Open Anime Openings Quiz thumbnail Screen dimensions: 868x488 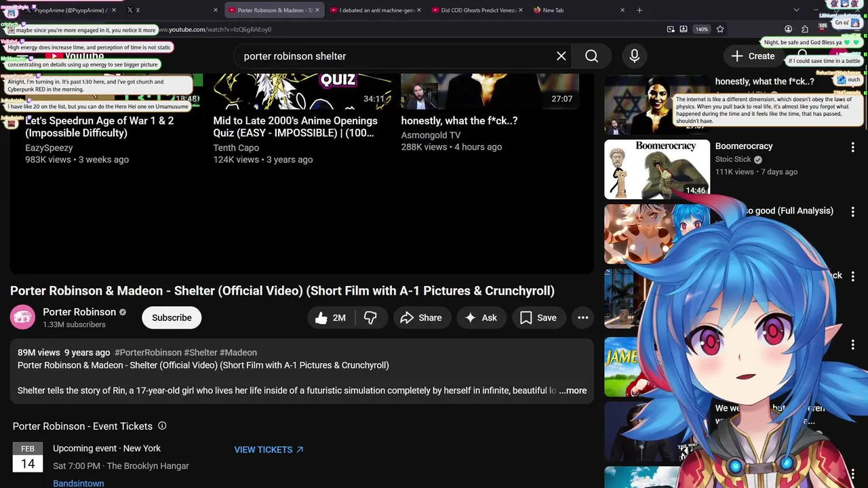coord(302,91)
